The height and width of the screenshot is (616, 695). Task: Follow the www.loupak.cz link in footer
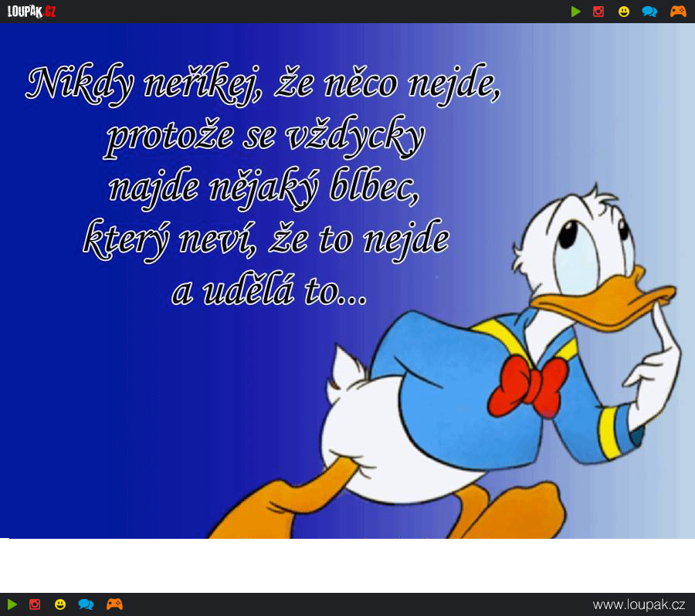[639, 604]
